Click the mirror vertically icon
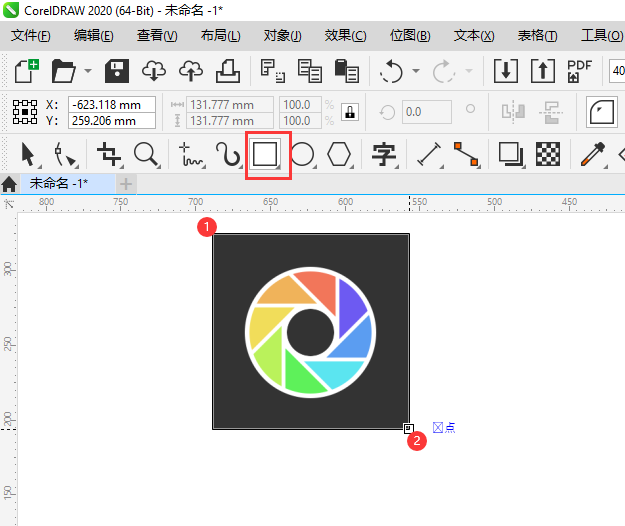The height and width of the screenshot is (526, 625). (550, 112)
